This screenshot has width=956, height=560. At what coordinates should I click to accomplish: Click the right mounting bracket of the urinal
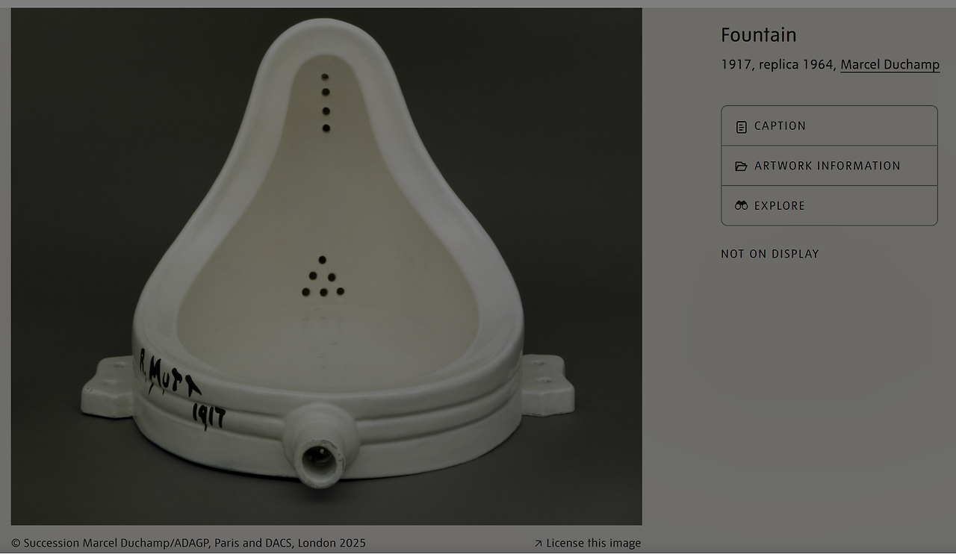(x=547, y=384)
